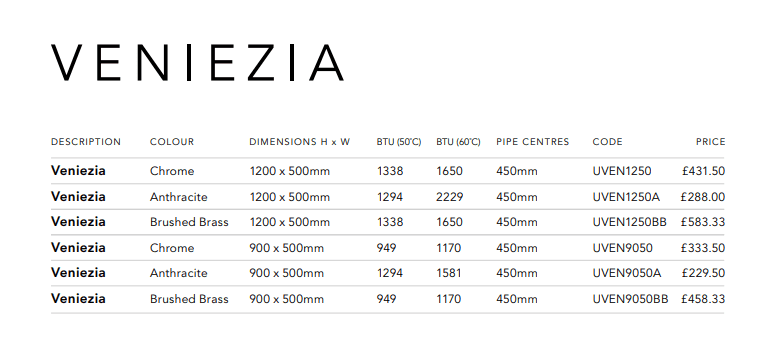
Task: Click the BTU (60°C) column header
Action: [458, 142]
